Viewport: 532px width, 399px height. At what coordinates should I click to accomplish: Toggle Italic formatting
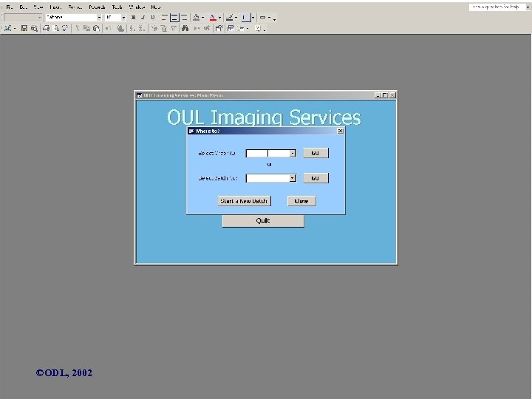pyautogui.click(x=143, y=17)
